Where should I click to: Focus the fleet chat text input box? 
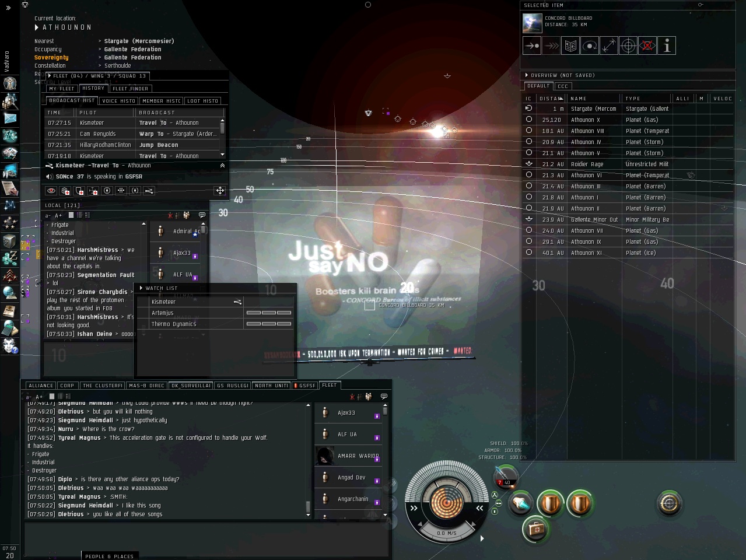pyautogui.click(x=206, y=538)
